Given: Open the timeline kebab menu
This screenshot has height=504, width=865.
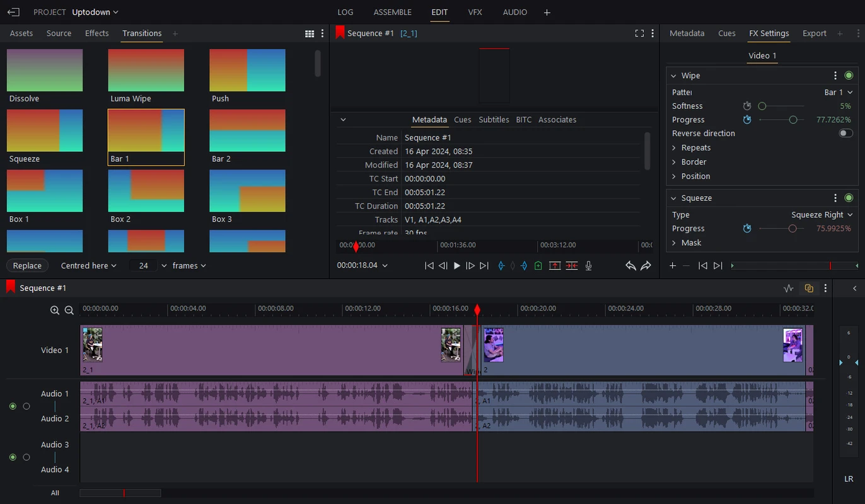Looking at the screenshot, I should [825, 288].
